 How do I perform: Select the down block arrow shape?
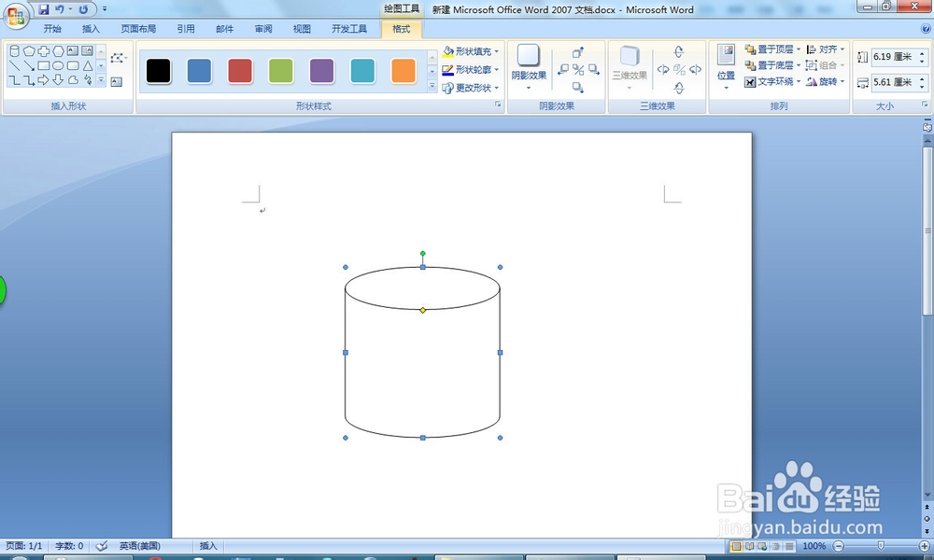pos(58,79)
